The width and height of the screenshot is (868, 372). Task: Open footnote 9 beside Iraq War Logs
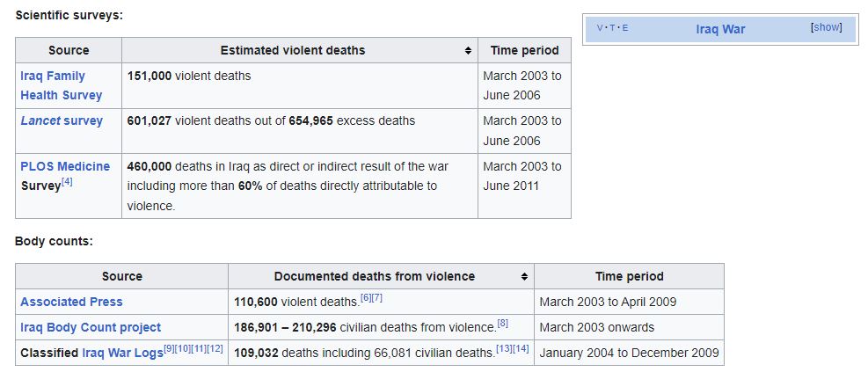click(x=171, y=349)
